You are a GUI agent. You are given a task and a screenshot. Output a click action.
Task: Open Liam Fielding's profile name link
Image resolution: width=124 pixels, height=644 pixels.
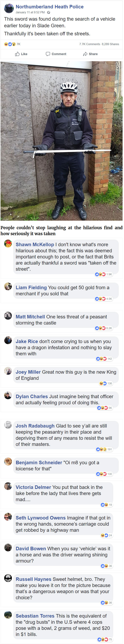pos(31,287)
